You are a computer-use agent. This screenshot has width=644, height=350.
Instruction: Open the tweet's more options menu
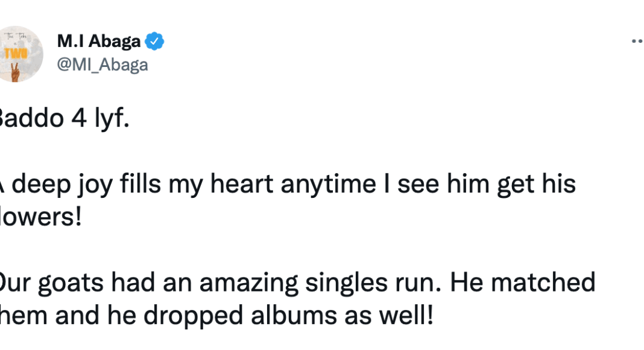coord(637,42)
